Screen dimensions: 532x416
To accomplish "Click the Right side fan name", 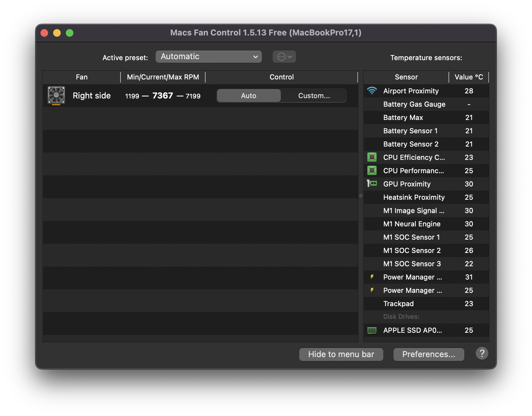I will click(x=92, y=96).
